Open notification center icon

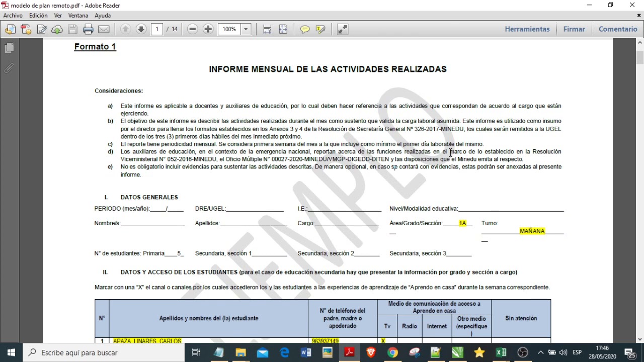click(630, 352)
